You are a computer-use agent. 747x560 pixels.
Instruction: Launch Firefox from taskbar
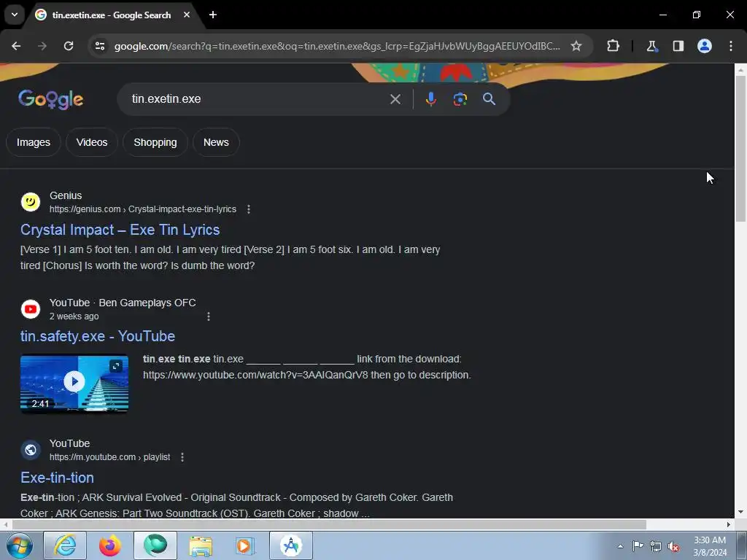click(109, 545)
